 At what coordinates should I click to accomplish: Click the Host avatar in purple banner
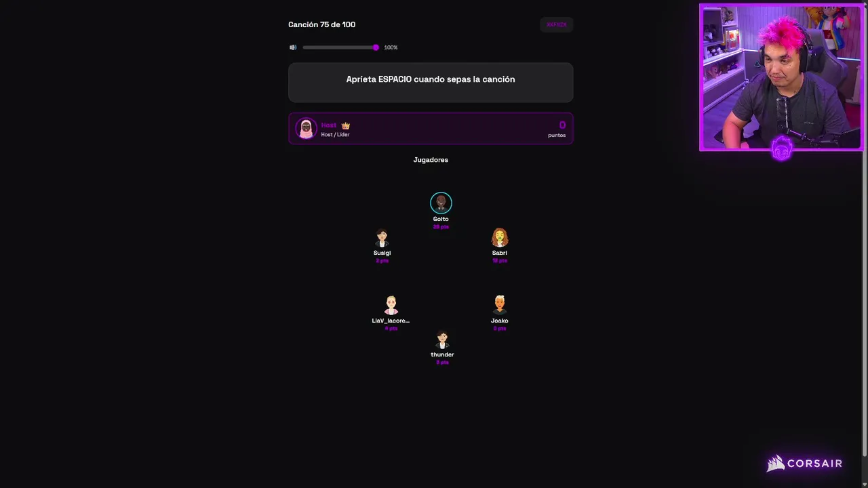click(306, 128)
